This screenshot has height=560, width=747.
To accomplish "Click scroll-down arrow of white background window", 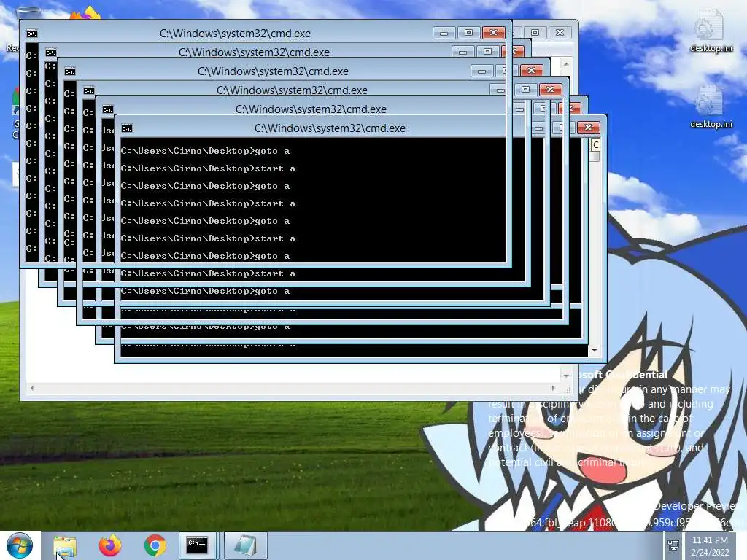I will (566, 376).
